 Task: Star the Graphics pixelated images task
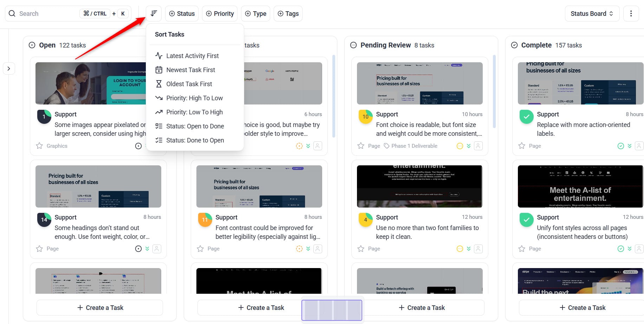[x=39, y=146]
